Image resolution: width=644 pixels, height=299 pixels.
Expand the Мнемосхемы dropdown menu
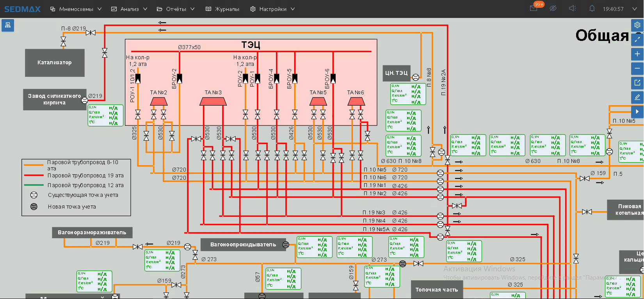[x=76, y=9]
